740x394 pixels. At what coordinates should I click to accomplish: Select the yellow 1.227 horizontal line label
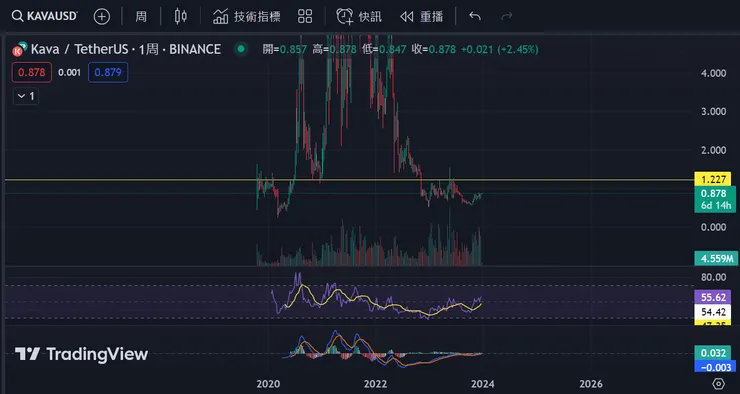coord(712,179)
